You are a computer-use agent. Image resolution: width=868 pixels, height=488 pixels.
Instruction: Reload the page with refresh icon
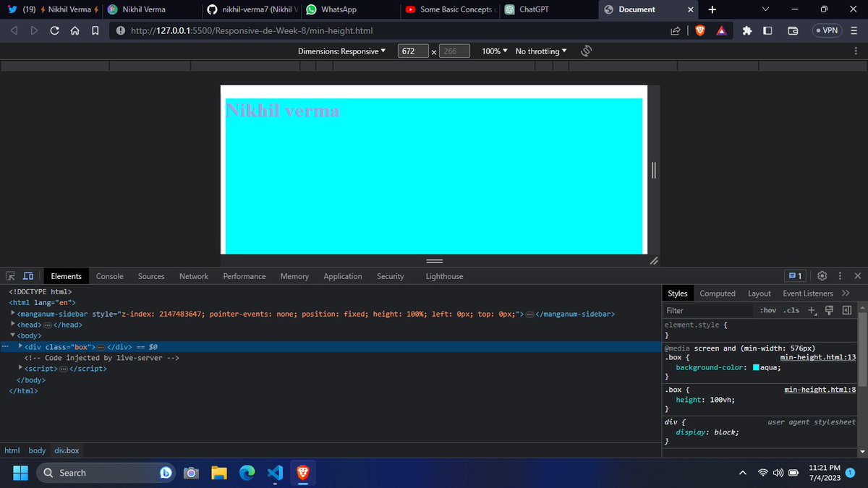[x=54, y=31]
